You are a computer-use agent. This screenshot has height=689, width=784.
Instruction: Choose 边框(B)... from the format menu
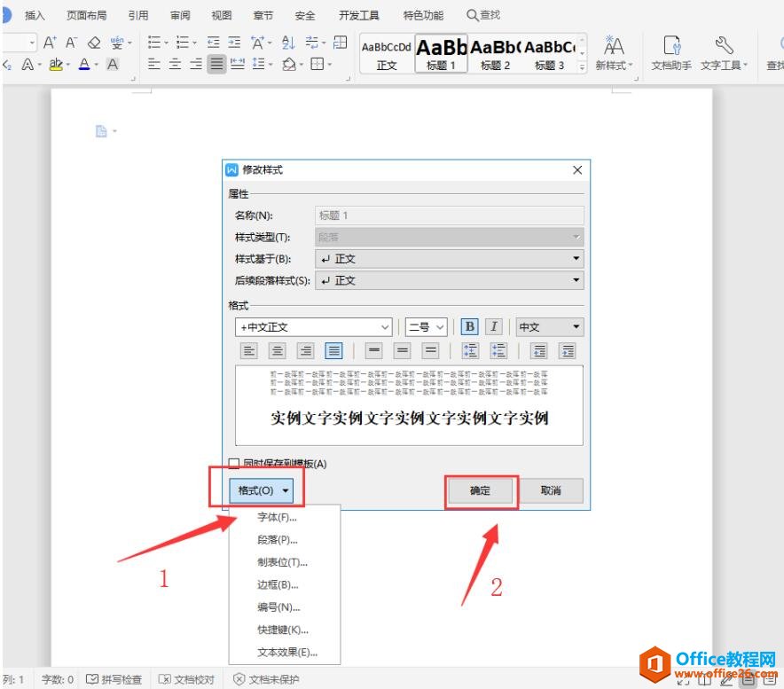(x=285, y=585)
